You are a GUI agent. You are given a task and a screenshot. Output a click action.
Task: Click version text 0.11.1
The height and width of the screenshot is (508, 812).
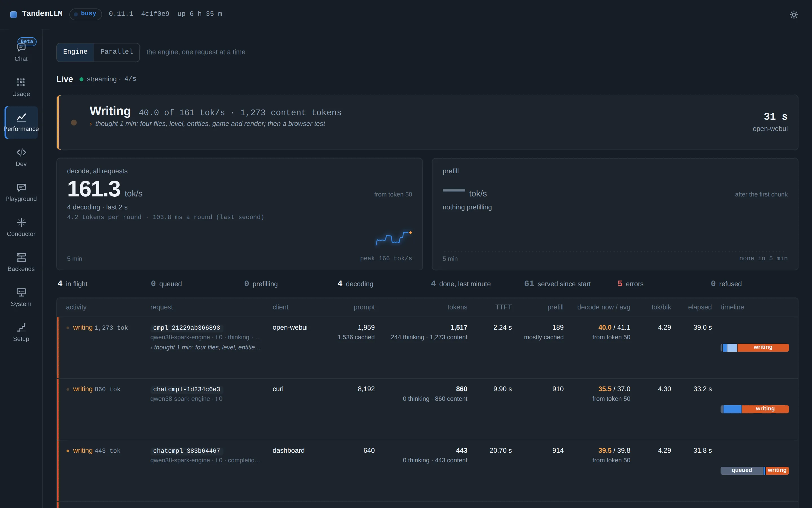coord(121,14)
